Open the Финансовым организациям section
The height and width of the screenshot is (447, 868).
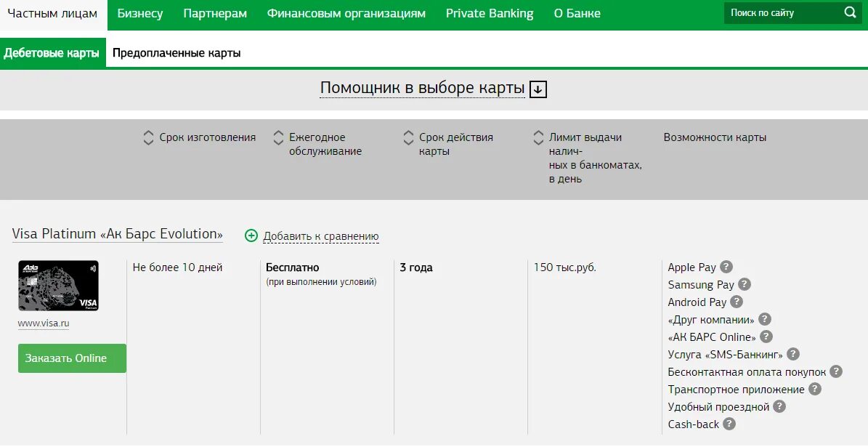pyautogui.click(x=346, y=14)
